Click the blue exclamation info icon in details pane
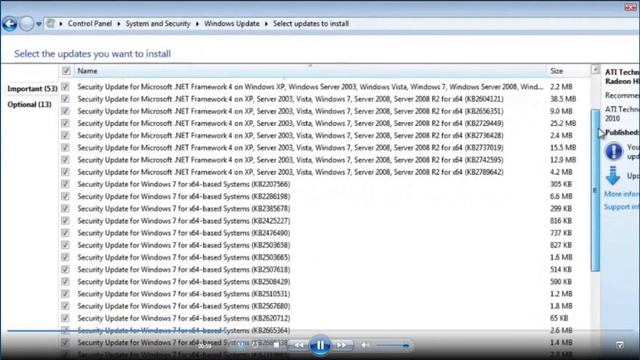Image resolution: width=640 pixels, height=360 pixels. 613,151
